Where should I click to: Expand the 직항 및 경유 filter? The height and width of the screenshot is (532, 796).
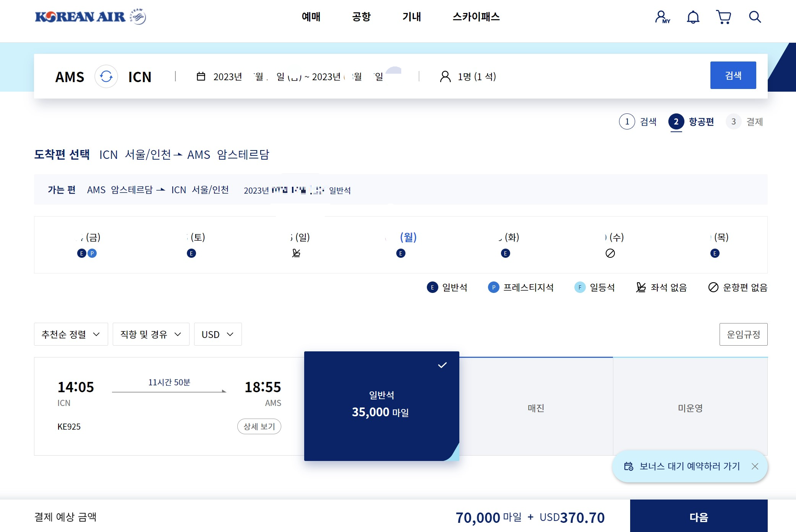(151, 335)
